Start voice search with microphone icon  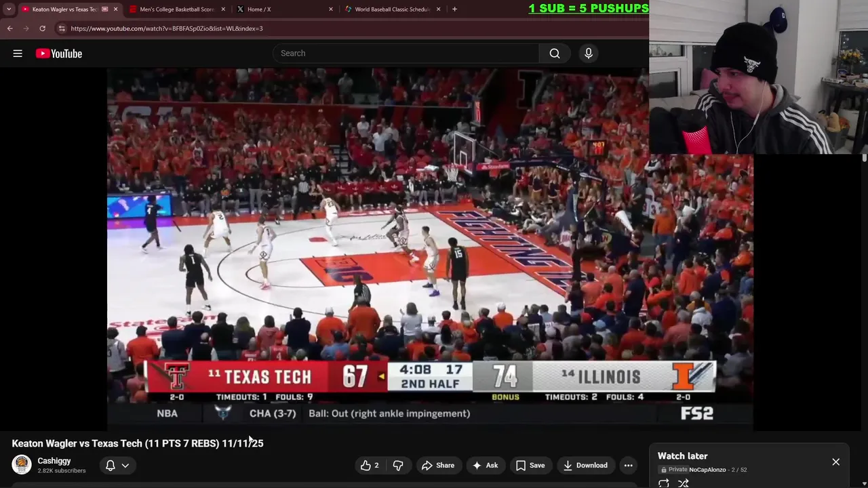click(589, 54)
